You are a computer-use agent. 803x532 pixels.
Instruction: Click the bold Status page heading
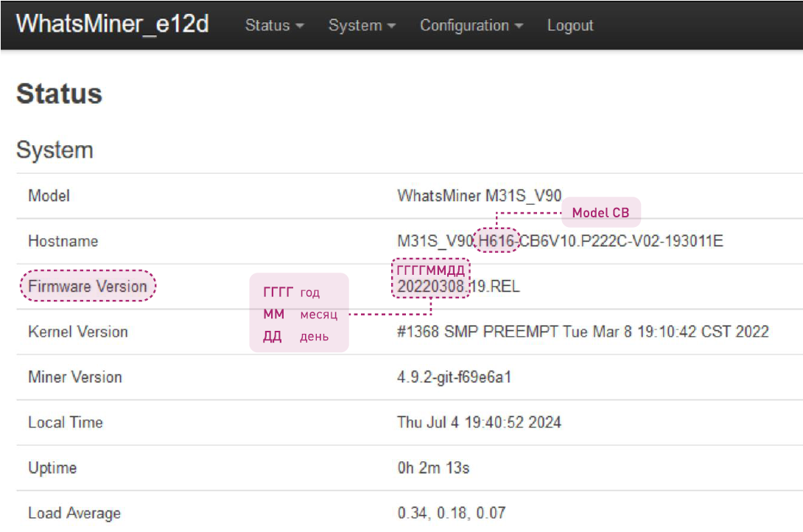(x=60, y=94)
